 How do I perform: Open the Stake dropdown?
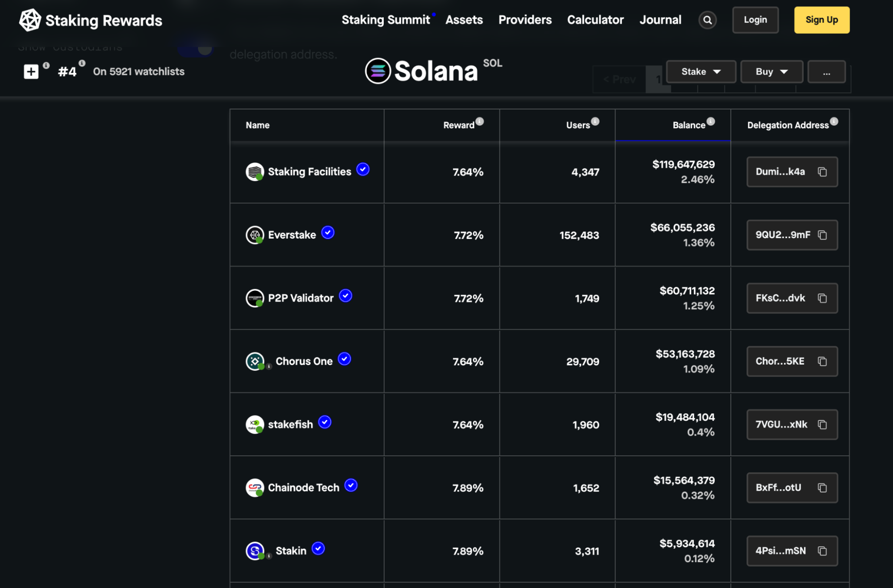700,72
